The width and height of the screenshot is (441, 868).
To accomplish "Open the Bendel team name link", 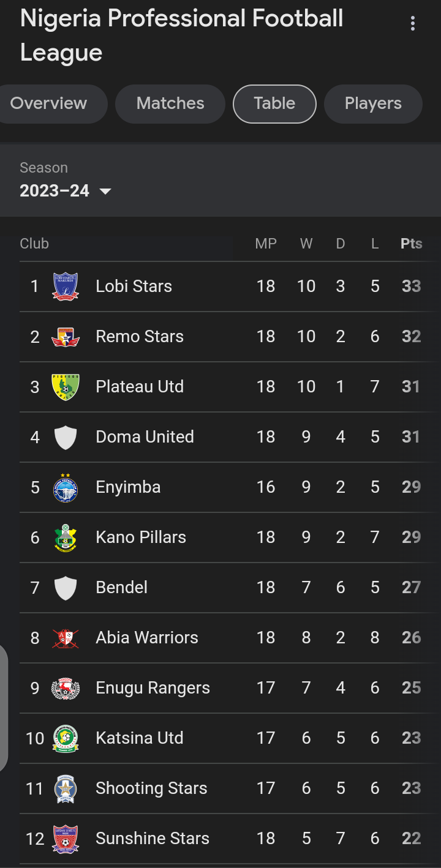I will (x=122, y=588).
